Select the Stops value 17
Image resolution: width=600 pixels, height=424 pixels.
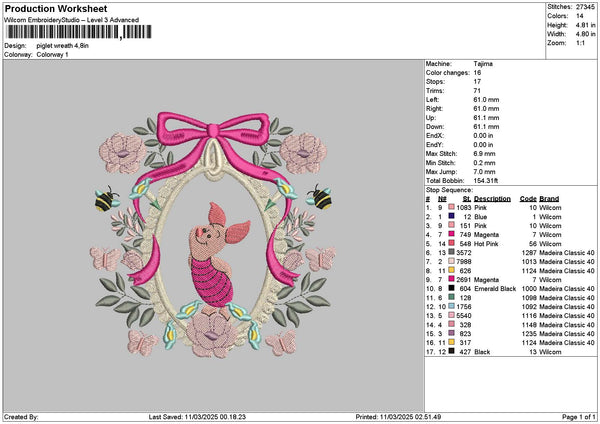(477, 82)
